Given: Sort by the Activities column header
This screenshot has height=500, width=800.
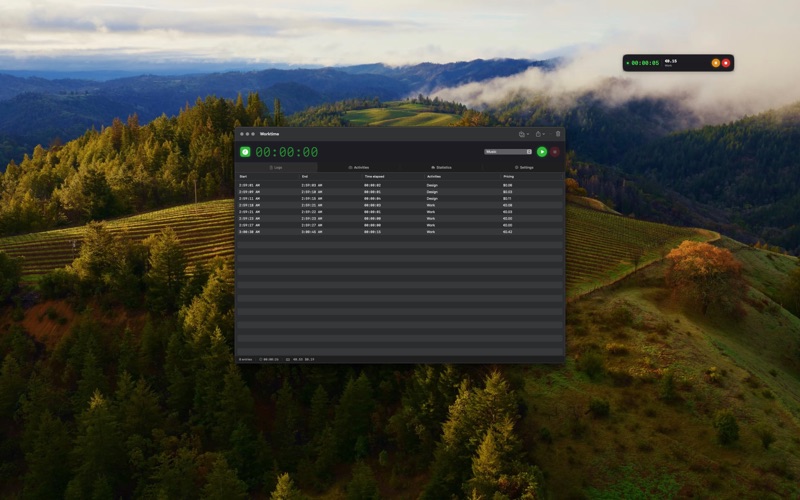Looking at the screenshot, I should (x=463, y=177).
